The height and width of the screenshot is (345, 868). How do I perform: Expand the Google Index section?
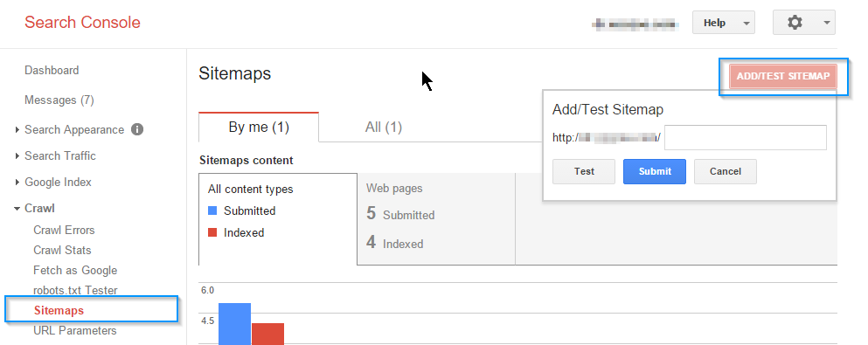(17, 182)
